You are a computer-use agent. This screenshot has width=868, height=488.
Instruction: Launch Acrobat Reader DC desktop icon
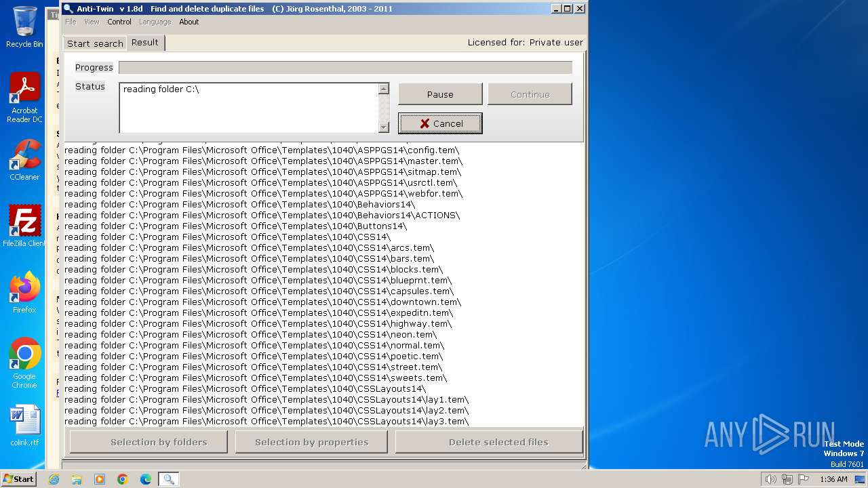tap(24, 97)
